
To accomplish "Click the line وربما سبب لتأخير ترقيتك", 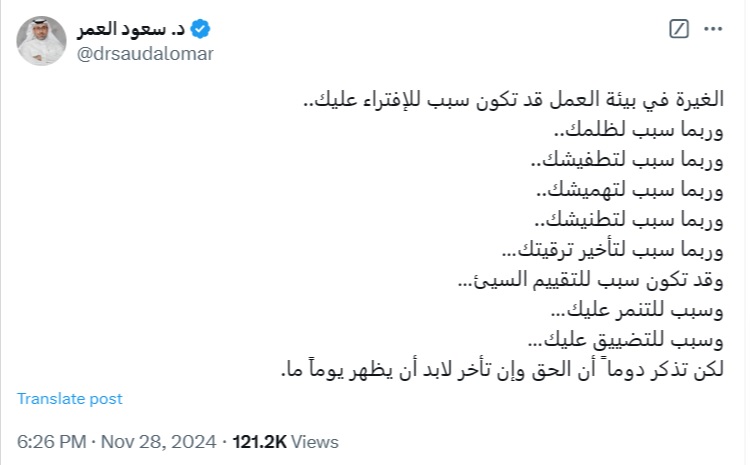I will [x=612, y=250].
